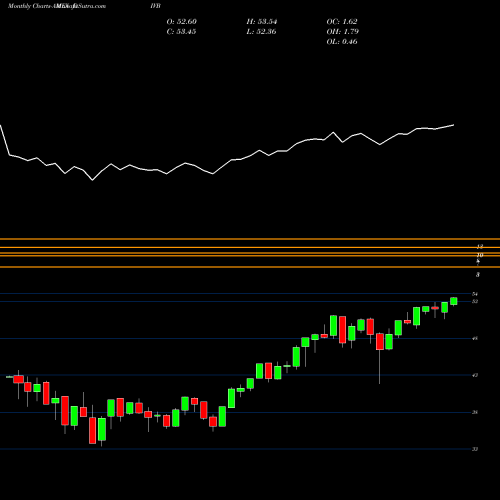Click the ticker symbol label at top

tap(155, 6)
